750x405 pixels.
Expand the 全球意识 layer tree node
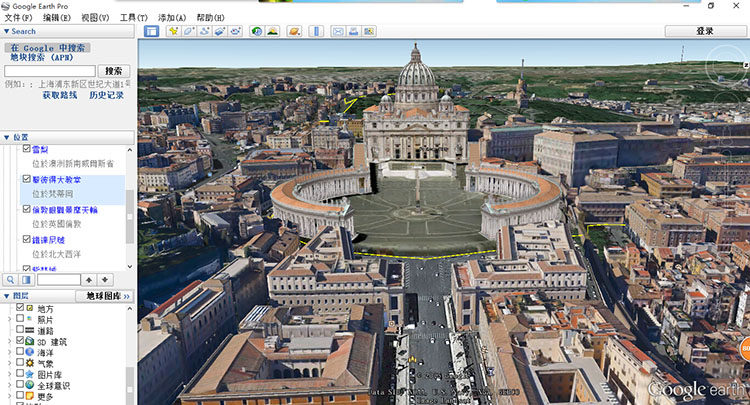(10, 385)
